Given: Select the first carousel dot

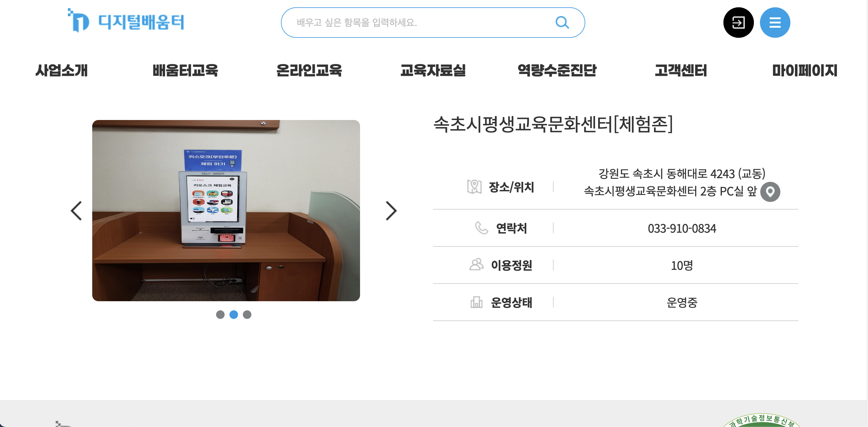Looking at the screenshot, I should pyautogui.click(x=220, y=314).
